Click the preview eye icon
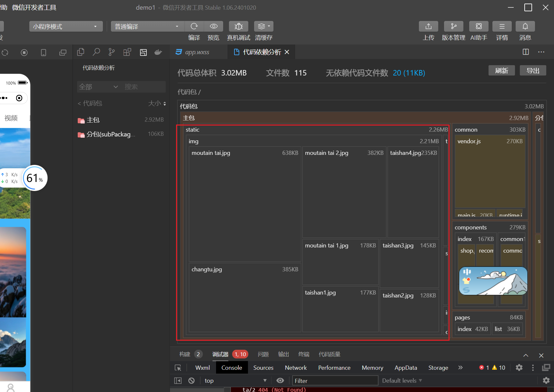This screenshot has height=392, width=554. pyautogui.click(x=213, y=26)
